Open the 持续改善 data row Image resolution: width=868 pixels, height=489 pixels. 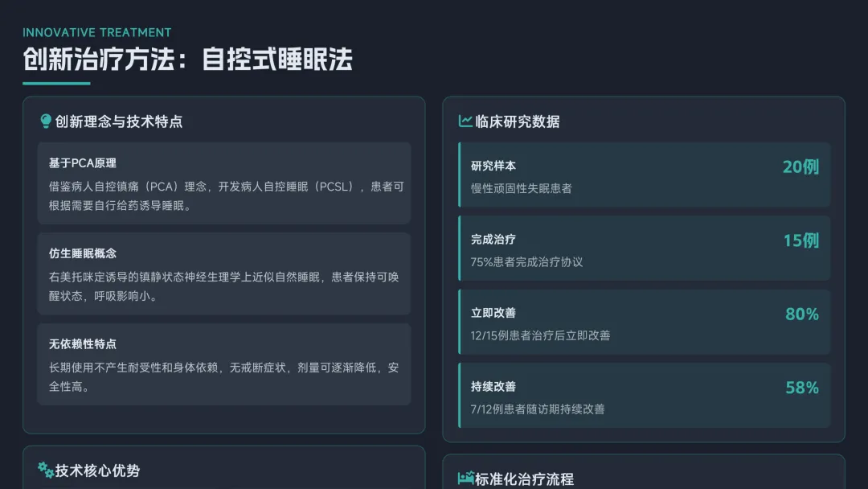point(645,396)
